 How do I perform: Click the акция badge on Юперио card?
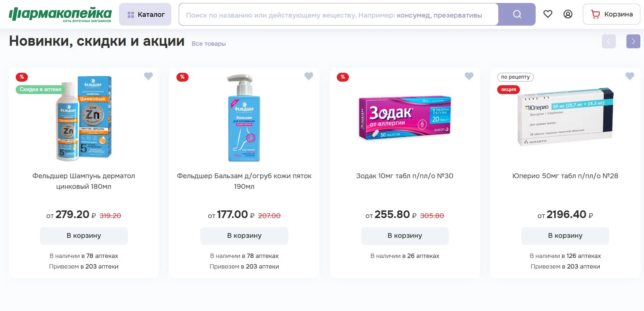click(508, 89)
